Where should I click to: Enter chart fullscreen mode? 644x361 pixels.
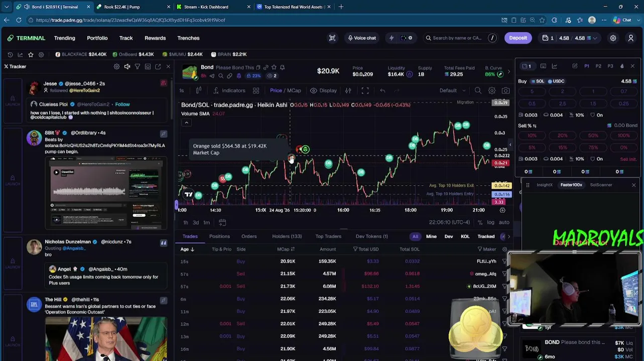pos(365,91)
